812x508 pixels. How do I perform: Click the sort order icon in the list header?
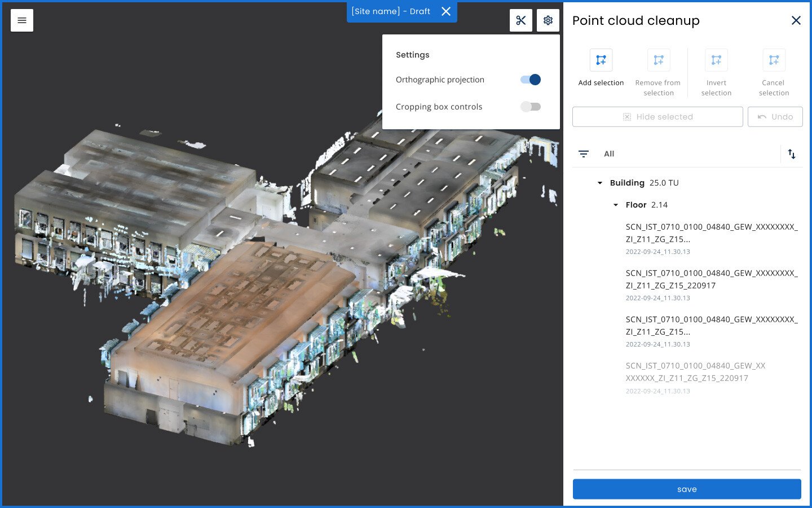(792, 154)
